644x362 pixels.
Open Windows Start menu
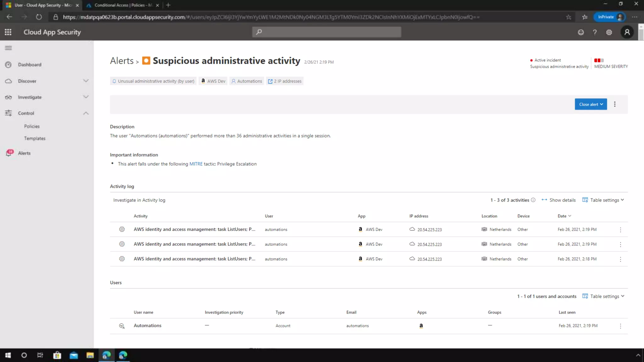tap(8, 355)
